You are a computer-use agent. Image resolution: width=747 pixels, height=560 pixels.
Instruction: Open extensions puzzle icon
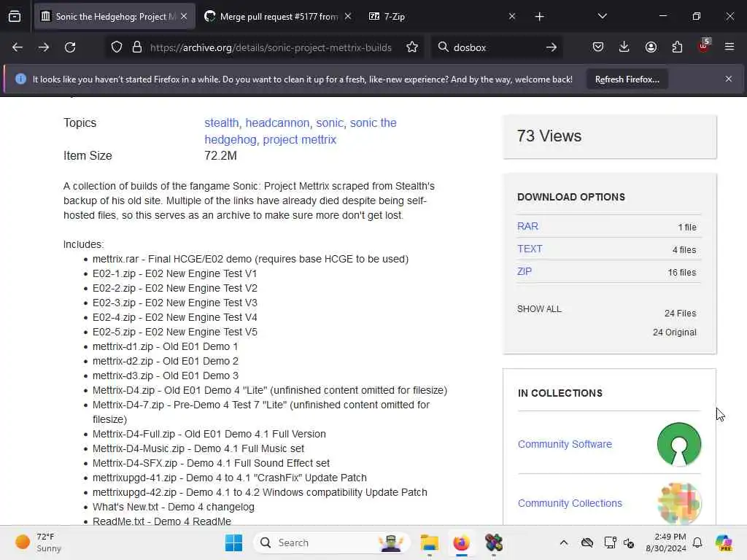(x=677, y=47)
